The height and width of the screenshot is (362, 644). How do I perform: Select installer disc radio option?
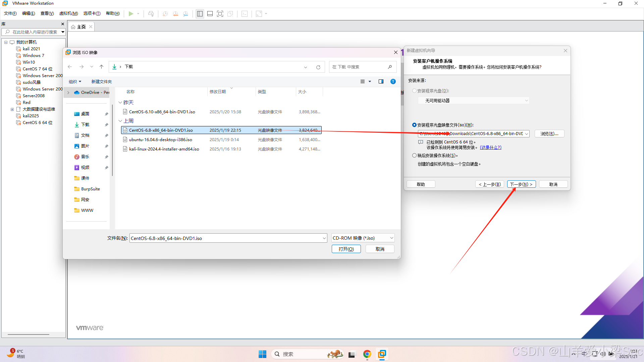(415, 91)
